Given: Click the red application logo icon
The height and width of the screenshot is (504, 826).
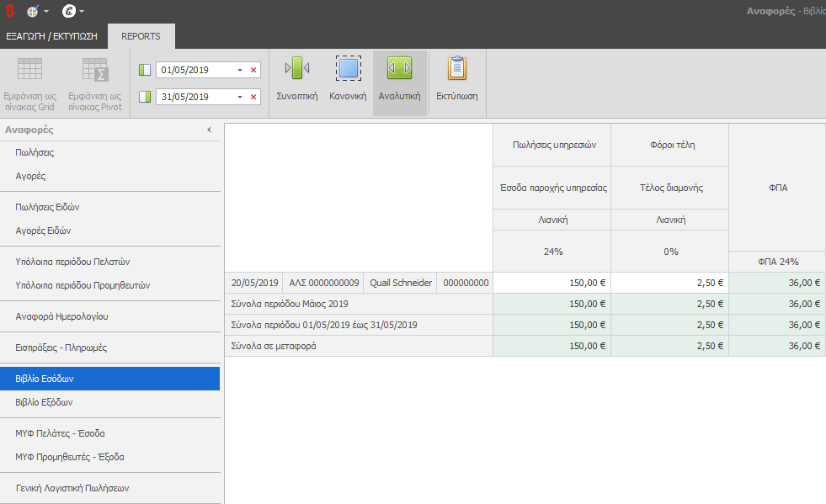Looking at the screenshot, I should 10,12.
